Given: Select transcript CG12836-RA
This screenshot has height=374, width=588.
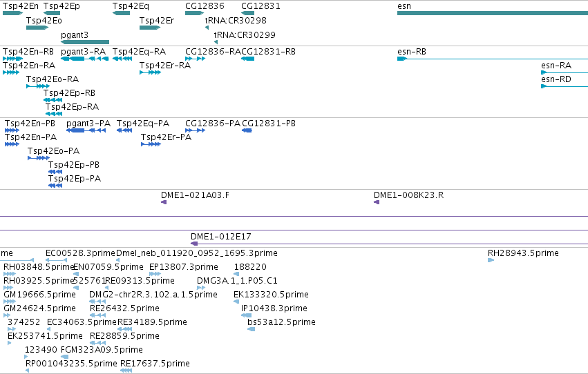Looking at the screenshot, I should pyautogui.click(x=213, y=52).
